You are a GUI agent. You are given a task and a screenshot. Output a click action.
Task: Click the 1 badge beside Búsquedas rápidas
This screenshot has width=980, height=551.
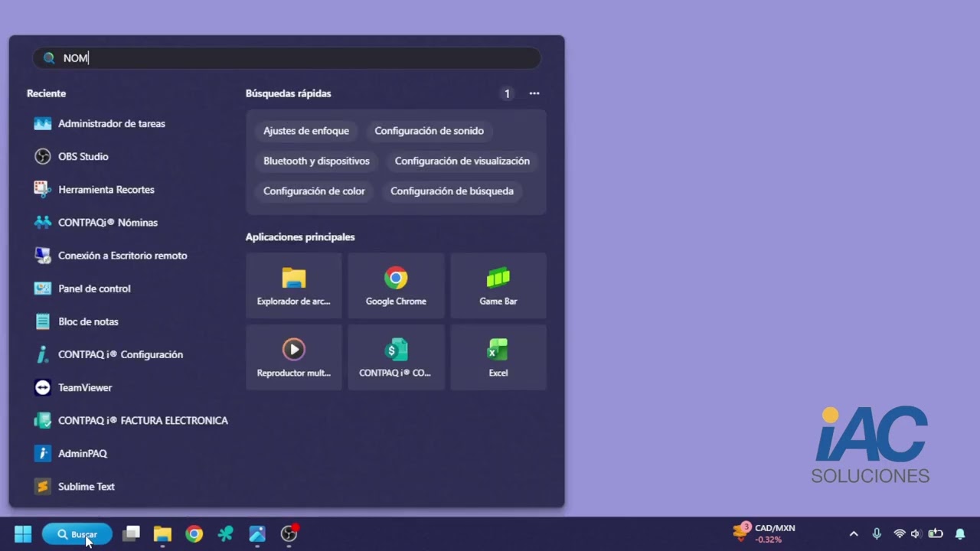[507, 93]
